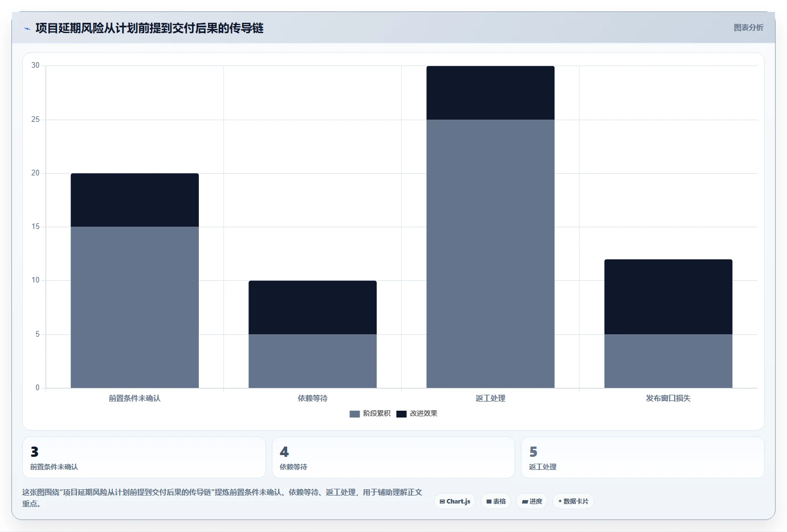Select the 表格 tag pill

pyautogui.click(x=496, y=501)
